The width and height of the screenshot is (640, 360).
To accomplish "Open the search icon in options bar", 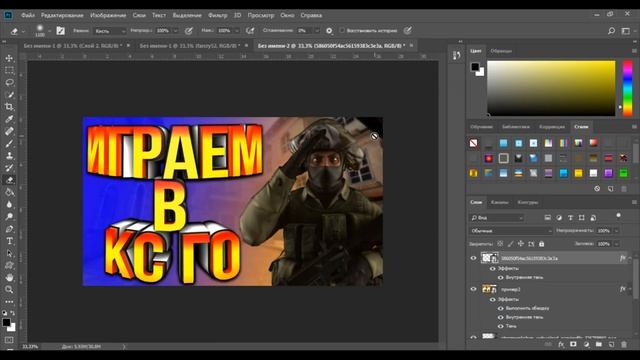I will 611,31.
